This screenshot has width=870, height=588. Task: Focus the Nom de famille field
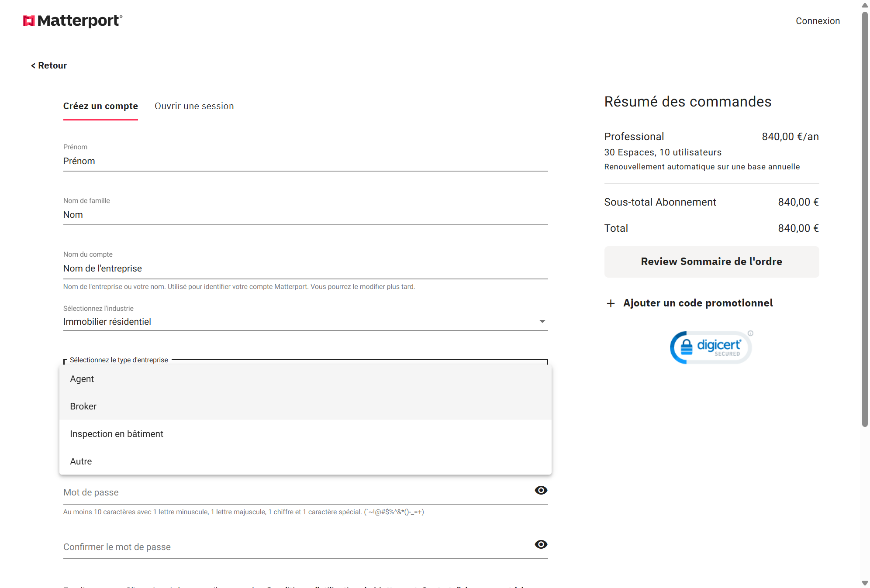click(305, 215)
